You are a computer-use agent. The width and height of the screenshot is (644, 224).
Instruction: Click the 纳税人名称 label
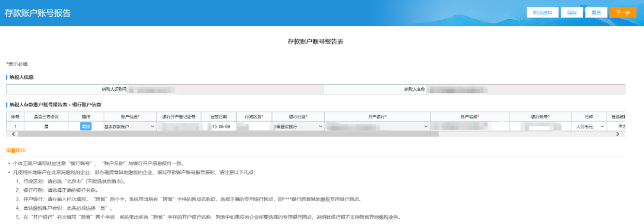(414, 90)
